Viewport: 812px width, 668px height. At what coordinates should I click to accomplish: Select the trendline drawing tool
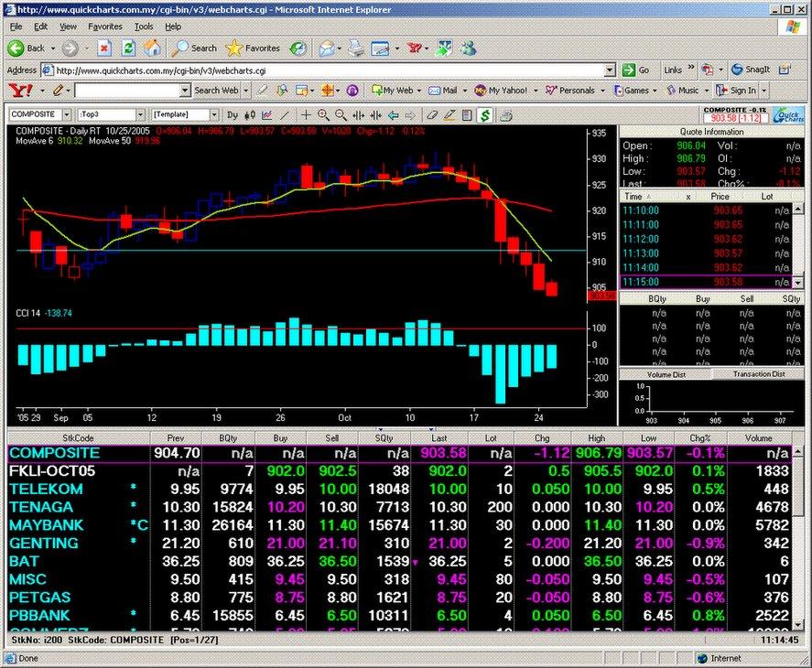[x=285, y=115]
